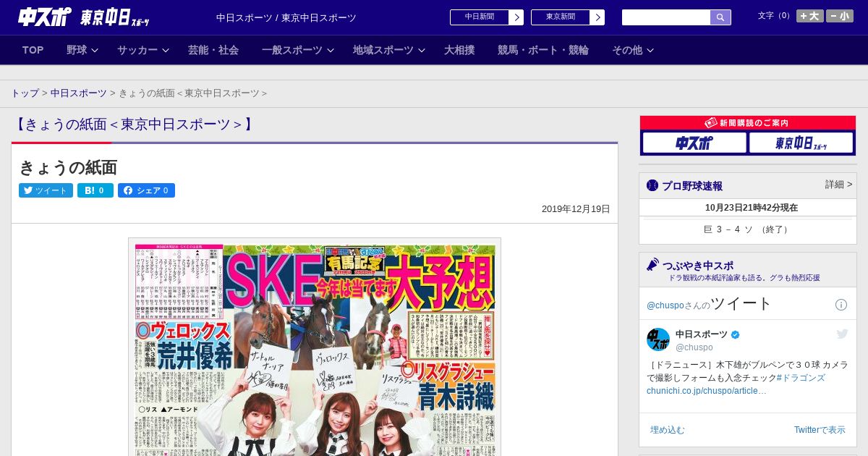Image resolution: width=868 pixels, height=456 pixels.
Task: Click the @chuspo tweets header link
Action: [x=665, y=305]
